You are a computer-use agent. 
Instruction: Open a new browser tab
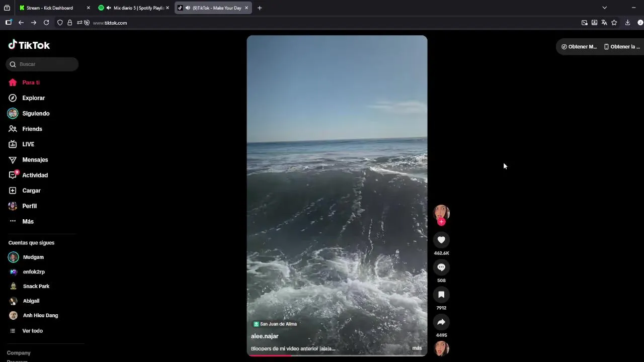(x=260, y=8)
